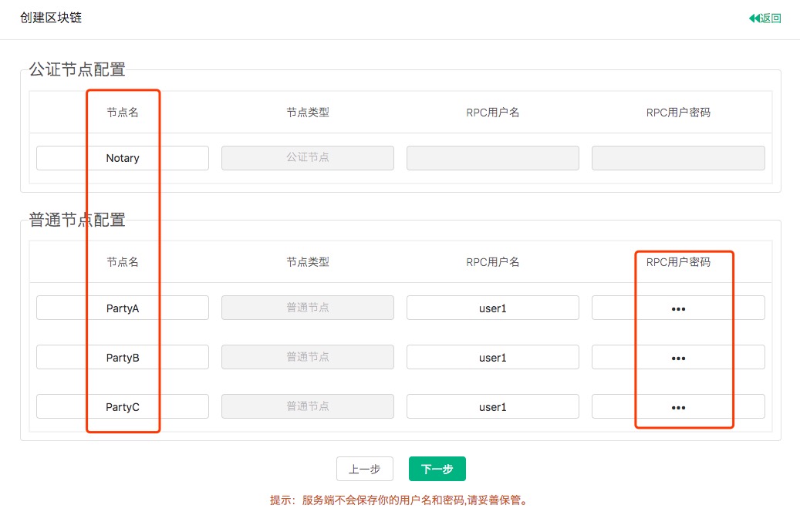Viewport: 800px width, 532px height.
Task: Click the 公证节点配置 section heading
Action: pyautogui.click(x=77, y=69)
